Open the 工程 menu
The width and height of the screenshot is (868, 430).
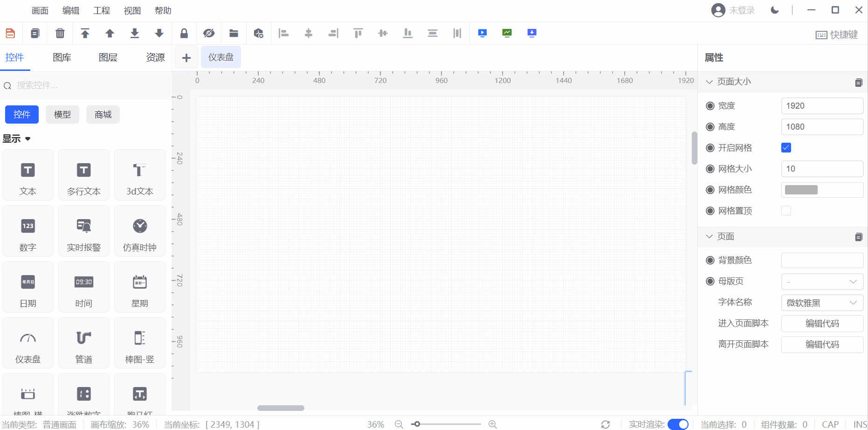click(x=102, y=10)
